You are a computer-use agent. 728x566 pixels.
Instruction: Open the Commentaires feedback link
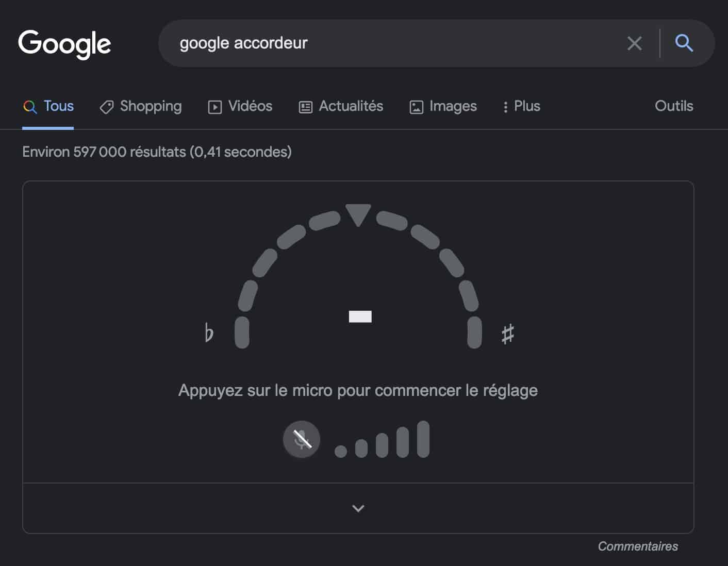tap(637, 546)
